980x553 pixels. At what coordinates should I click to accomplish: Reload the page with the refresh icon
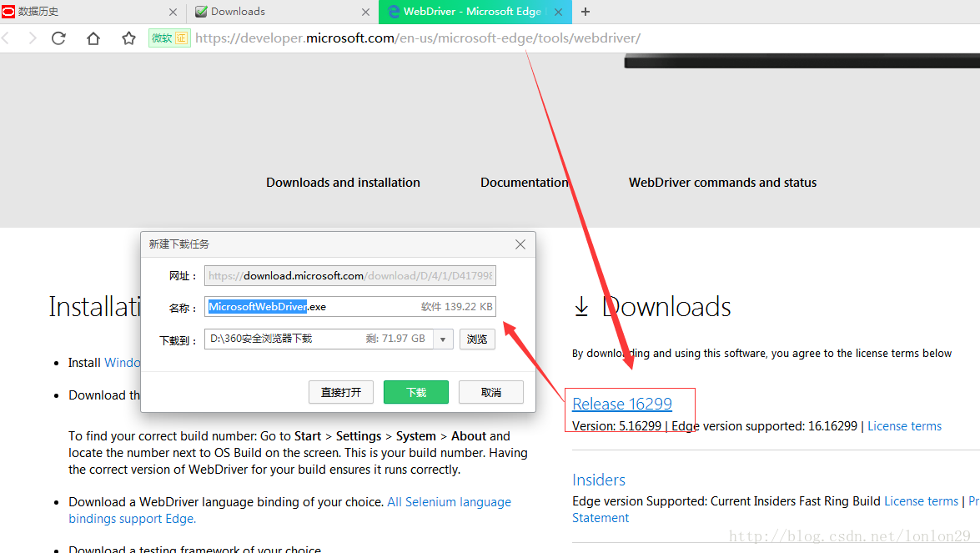pyautogui.click(x=58, y=38)
